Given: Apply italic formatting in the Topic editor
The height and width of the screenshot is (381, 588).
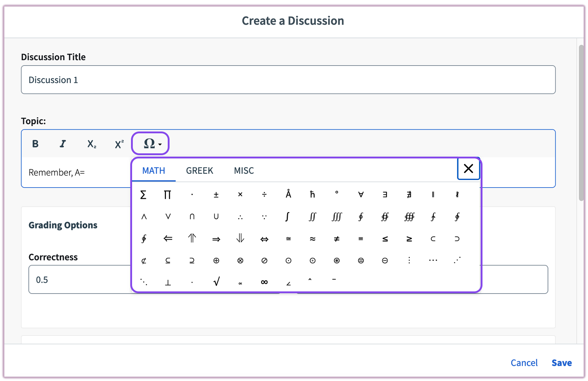Looking at the screenshot, I should pos(63,144).
